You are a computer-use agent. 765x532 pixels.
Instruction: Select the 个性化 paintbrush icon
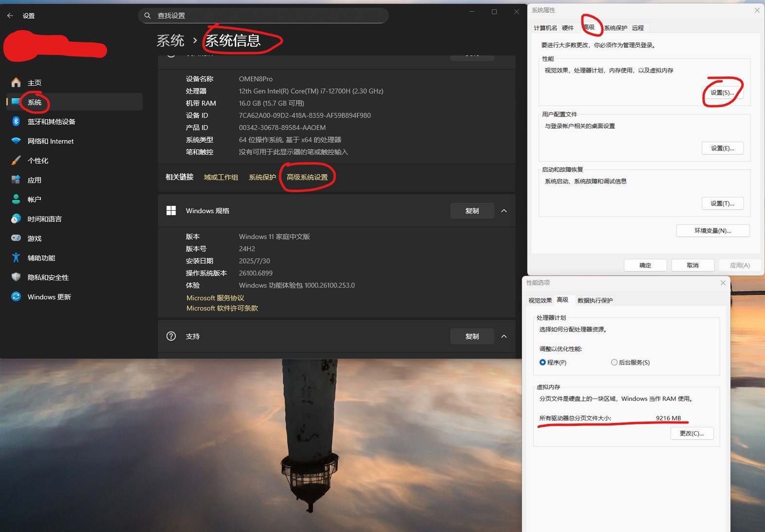[x=16, y=160]
